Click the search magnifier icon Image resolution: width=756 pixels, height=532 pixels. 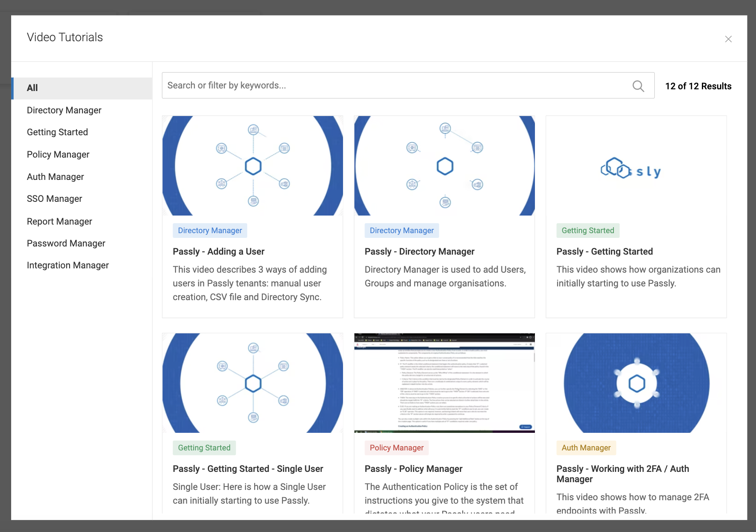click(x=638, y=86)
